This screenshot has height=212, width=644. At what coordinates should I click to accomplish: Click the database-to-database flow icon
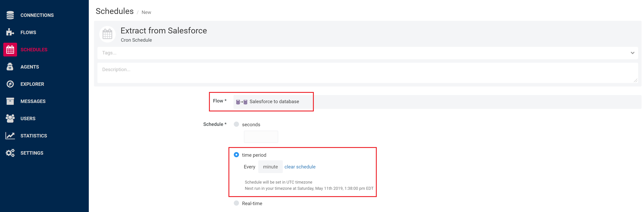(242, 102)
